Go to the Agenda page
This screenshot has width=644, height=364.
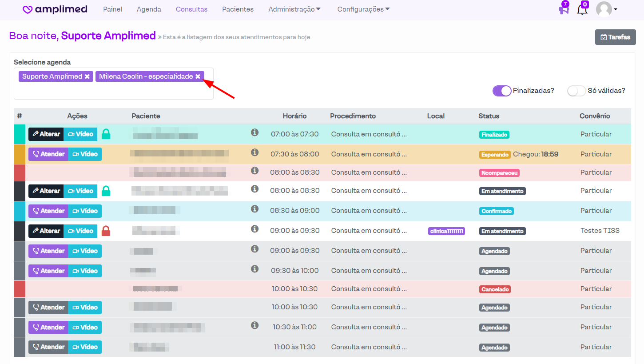149,9
